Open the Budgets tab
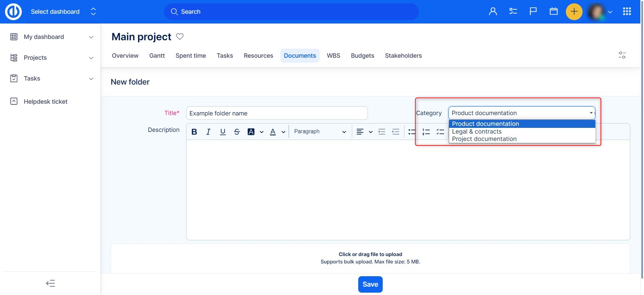Screen dimensions: 644x295 (x=362, y=56)
